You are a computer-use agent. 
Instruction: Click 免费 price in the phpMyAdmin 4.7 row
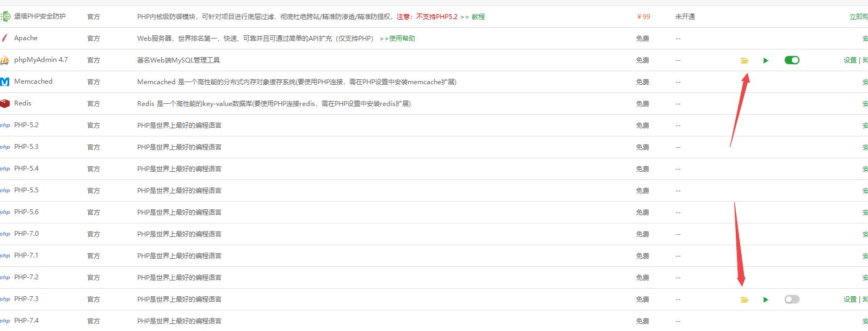643,60
